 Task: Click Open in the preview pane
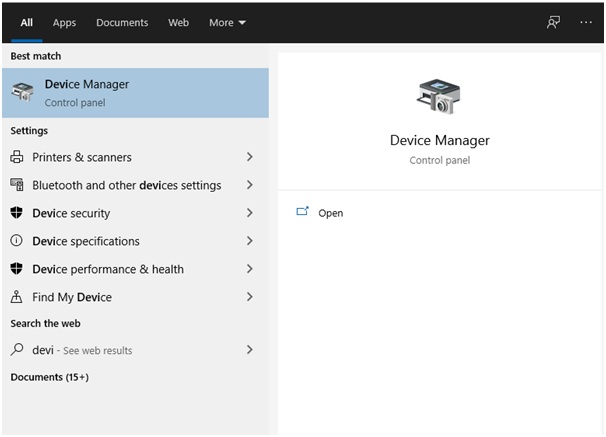click(x=330, y=213)
